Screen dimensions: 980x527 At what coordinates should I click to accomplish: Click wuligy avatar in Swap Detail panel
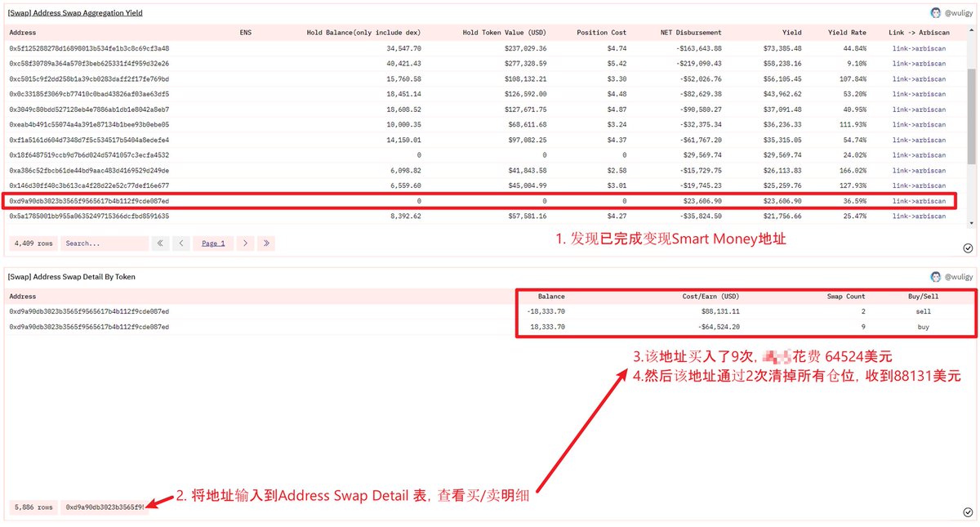[936, 277]
